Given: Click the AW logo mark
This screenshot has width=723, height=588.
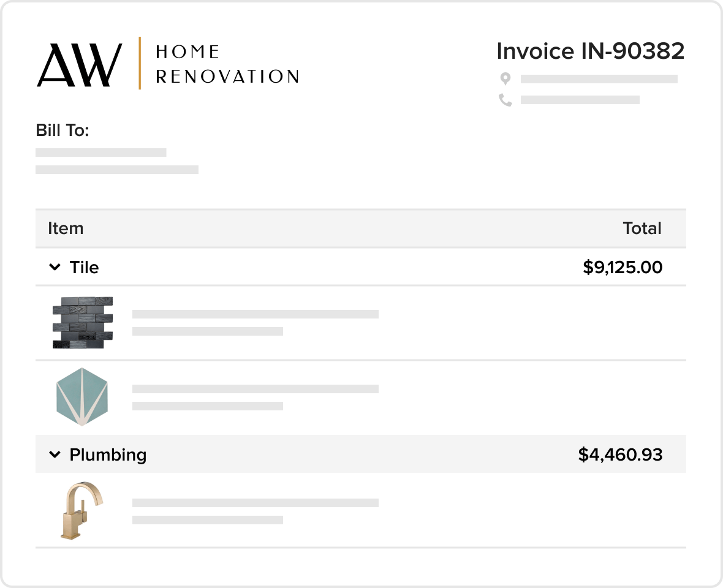Looking at the screenshot, I should [x=79, y=65].
